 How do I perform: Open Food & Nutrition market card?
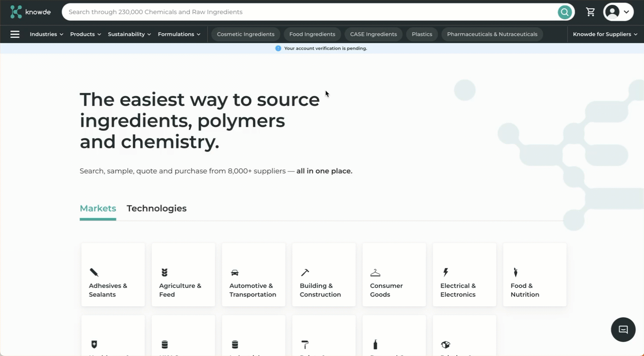[x=535, y=275]
